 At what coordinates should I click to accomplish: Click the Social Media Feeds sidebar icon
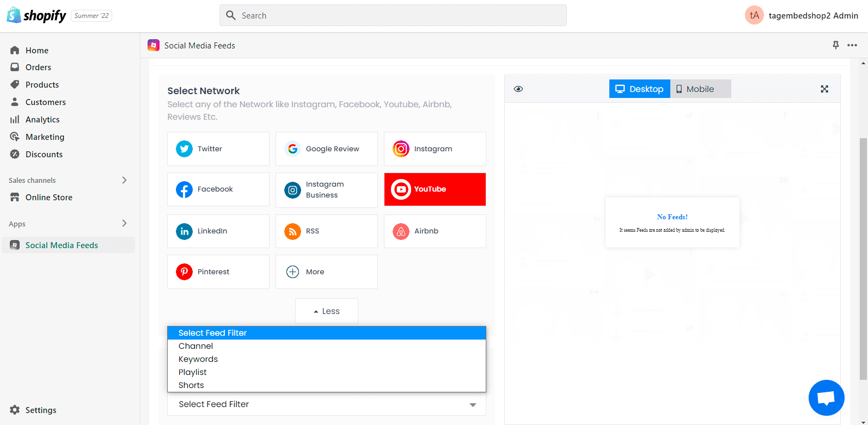15,245
